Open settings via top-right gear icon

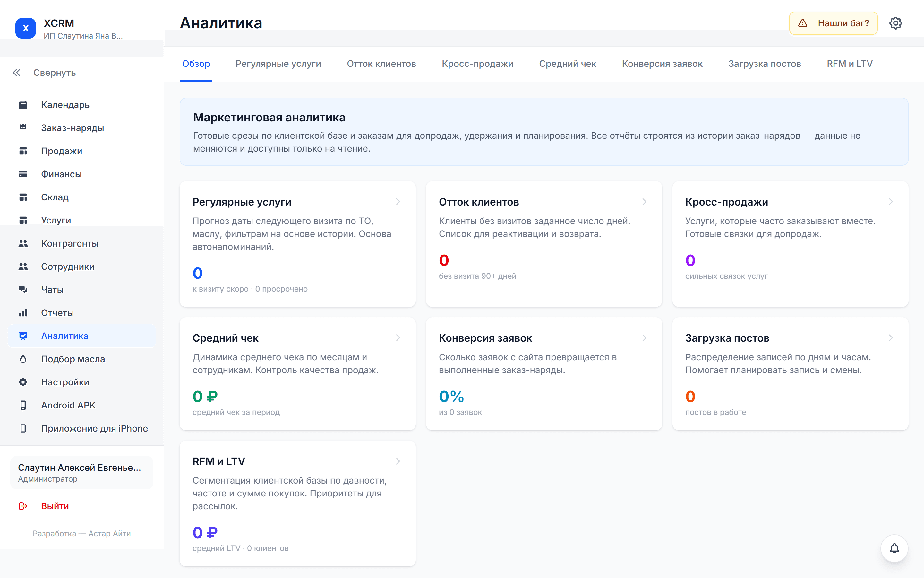click(x=895, y=23)
